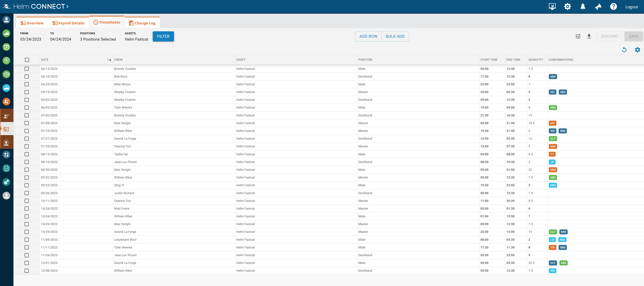This screenshot has height=286, width=644.
Task: Sort by the DATE column arrow
Action: tap(110, 60)
